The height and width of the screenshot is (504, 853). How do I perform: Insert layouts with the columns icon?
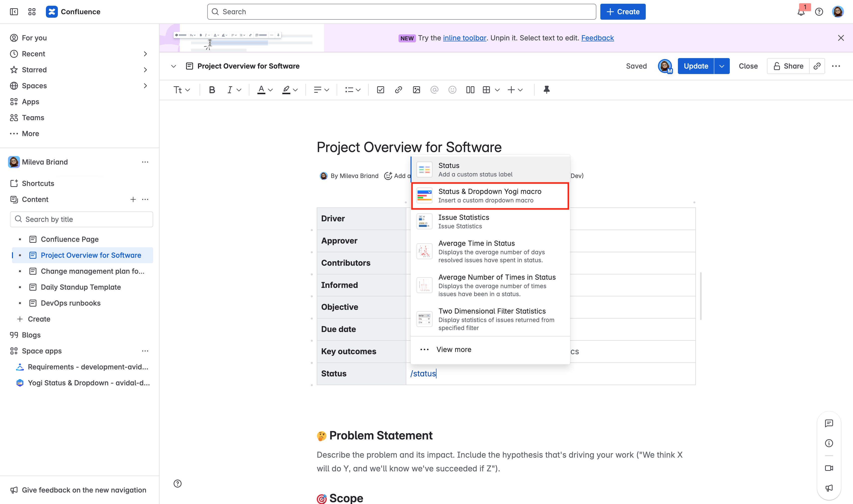[x=470, y=90]
